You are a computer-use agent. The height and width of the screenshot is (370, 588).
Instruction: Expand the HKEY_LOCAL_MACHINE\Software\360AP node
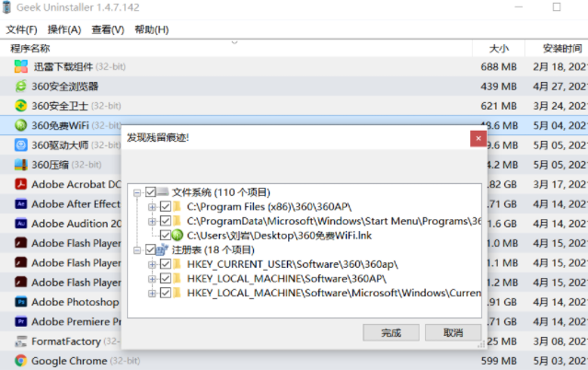point(152,279)
